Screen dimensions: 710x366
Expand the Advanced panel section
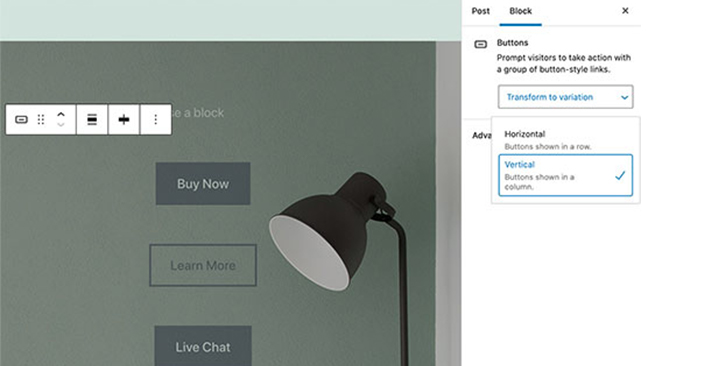[481, 135]
